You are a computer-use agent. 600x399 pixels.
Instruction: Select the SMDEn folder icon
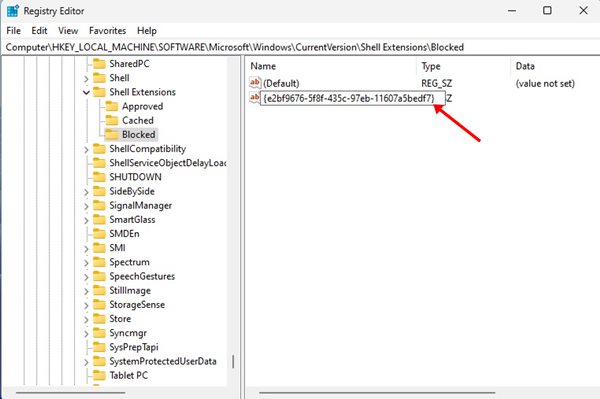click(99, 233)
